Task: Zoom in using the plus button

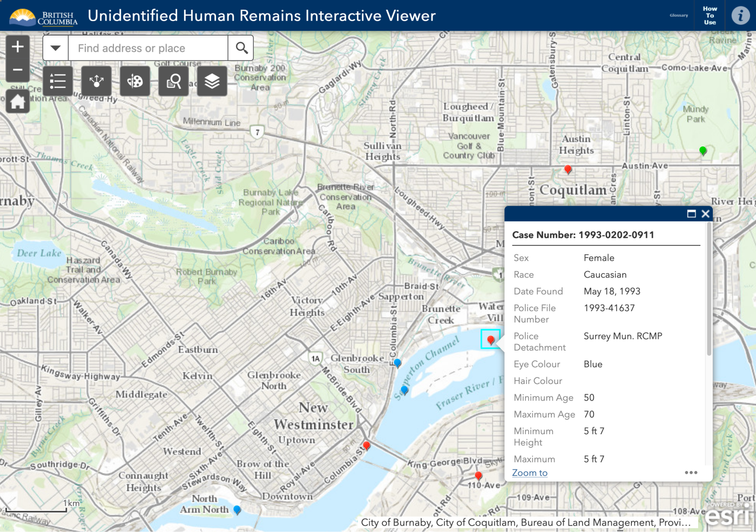Action: pos(18,46)
